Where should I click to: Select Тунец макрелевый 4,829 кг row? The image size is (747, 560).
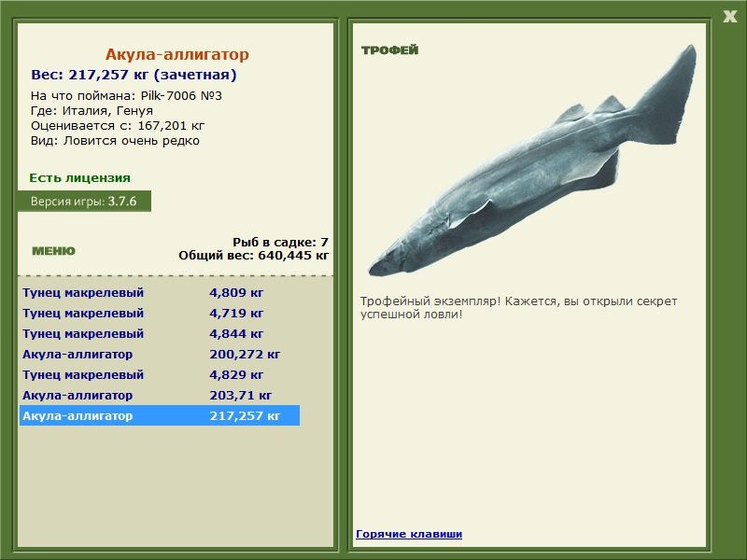[x=160, y=374]
